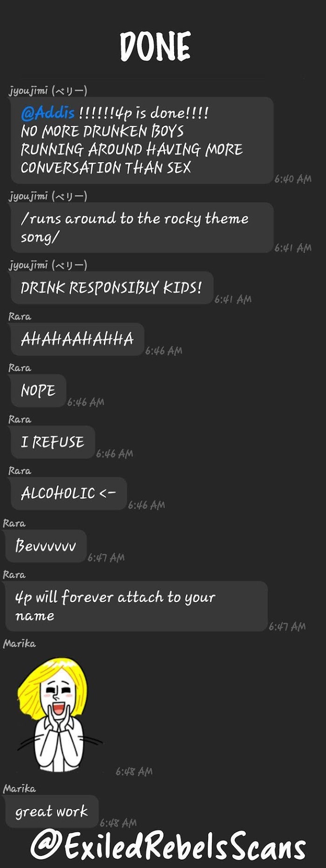This screenshot has width=326, height=868.
Task: Select '4p will forever attach to your name' message
Action: coord(136,606)
